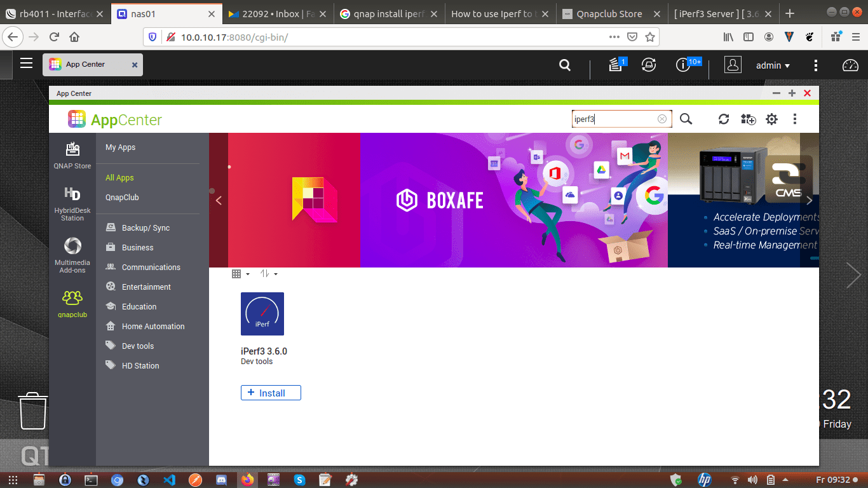Open the QTS dashboard gauge icon
This screenshot has width=868, height=488.
[x=850, y=65]
